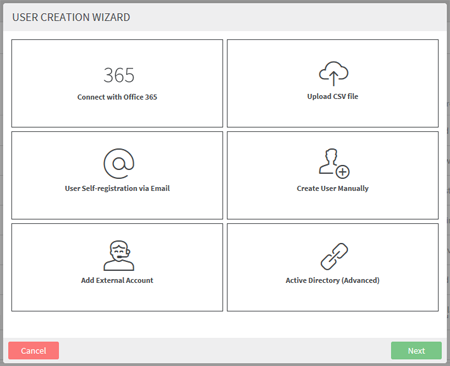450x366 pixels.
Task: Pick "User Self-registration via Email" label
Action: pyautogui.click(x=117, y=188)
